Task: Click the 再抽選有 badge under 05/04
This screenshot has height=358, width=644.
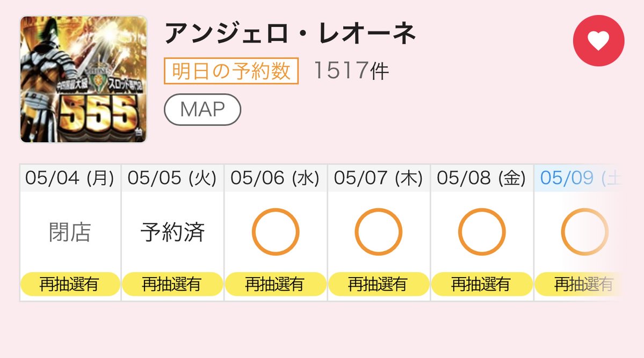Action: click(70, 284)
